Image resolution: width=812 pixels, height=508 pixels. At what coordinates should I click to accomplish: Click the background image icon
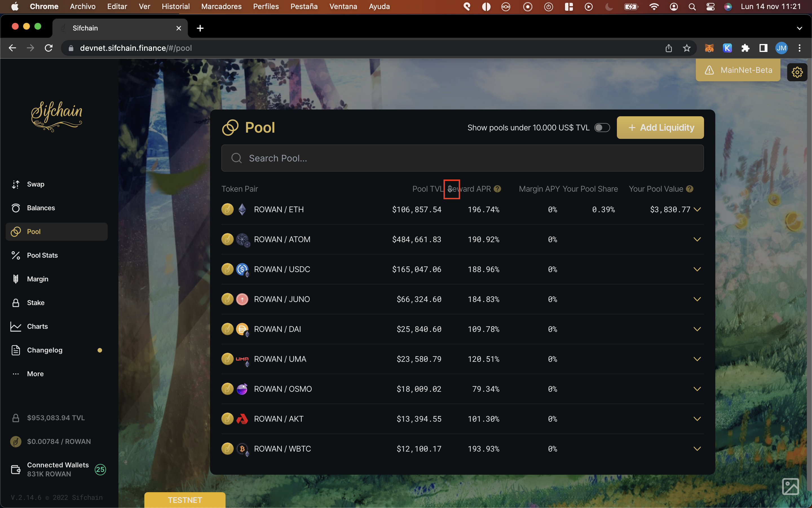tap(791, 486)
